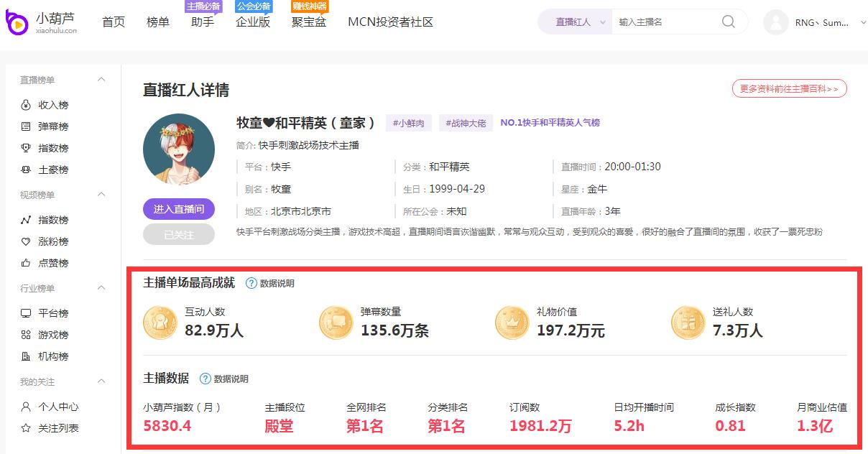The height and width of the screenshot is (454, 868).
Task: Click the 机构榜 building icon
Action: point(26,356)
